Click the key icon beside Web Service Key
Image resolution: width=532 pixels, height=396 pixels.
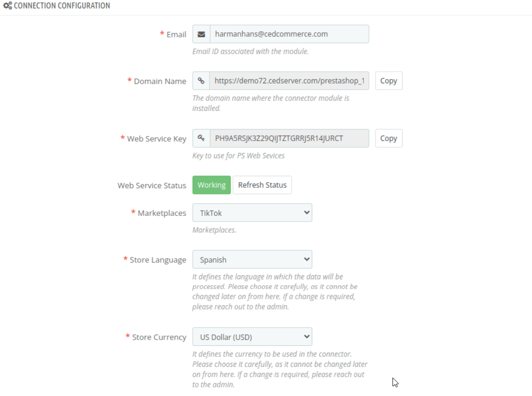tap(201, 138)
